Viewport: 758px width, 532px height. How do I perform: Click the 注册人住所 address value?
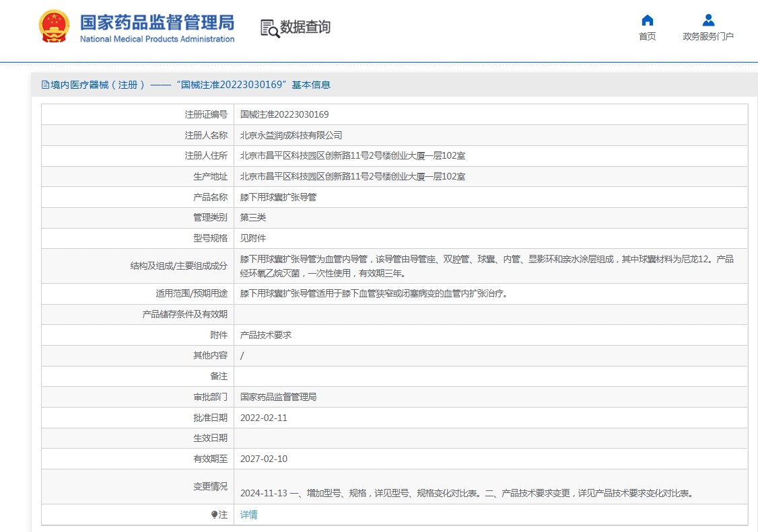(x=353, y=155)
